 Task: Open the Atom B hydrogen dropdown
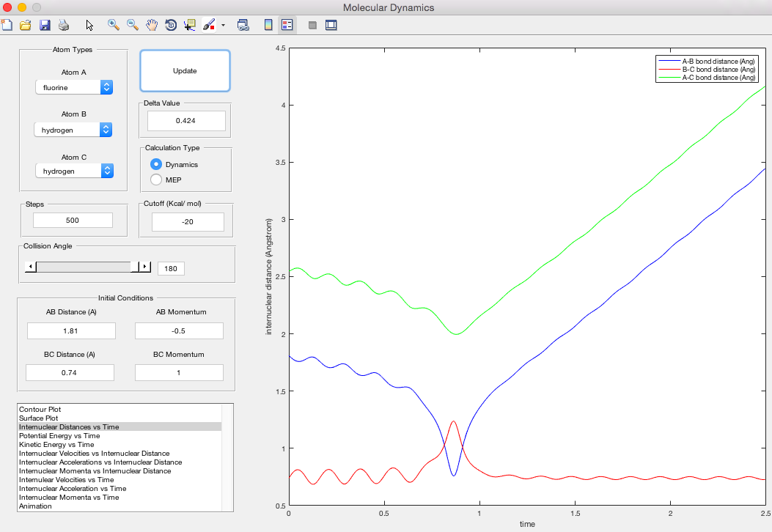tap(74, 130)
